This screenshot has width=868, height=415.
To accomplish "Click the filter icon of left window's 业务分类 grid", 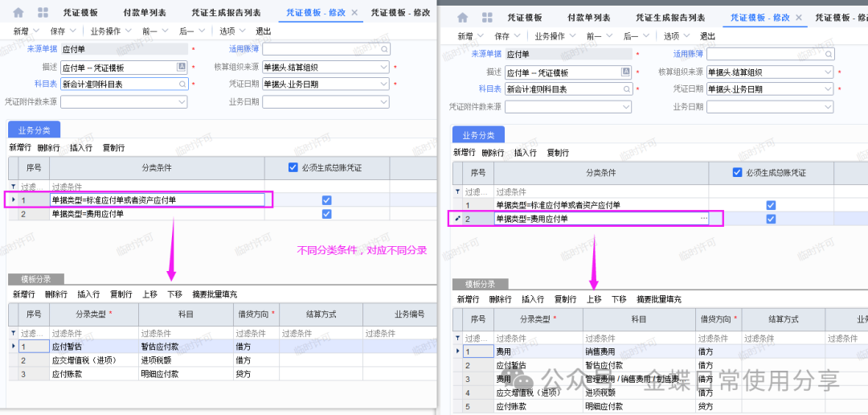I will 13,187.
